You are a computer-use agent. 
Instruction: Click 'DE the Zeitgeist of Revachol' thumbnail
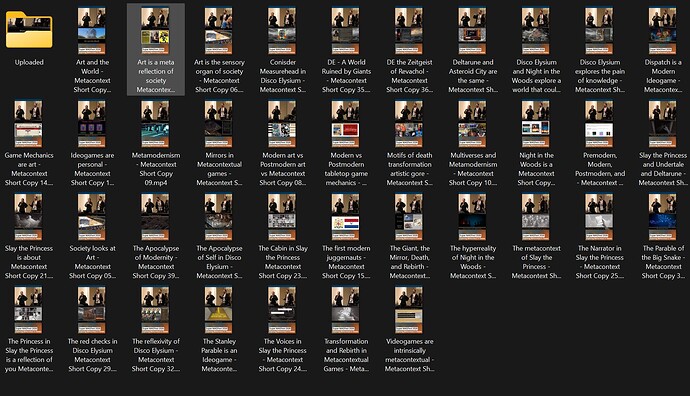(x=408, y=30)
